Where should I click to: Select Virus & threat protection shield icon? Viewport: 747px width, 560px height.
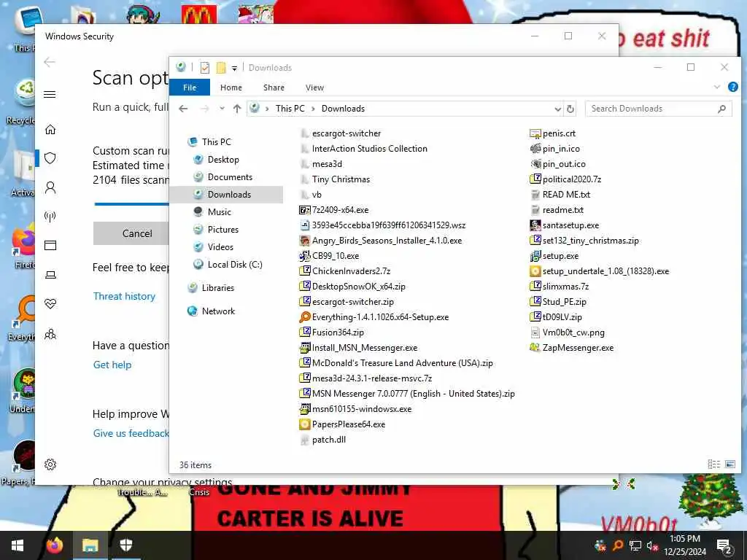tap(50, 158)
